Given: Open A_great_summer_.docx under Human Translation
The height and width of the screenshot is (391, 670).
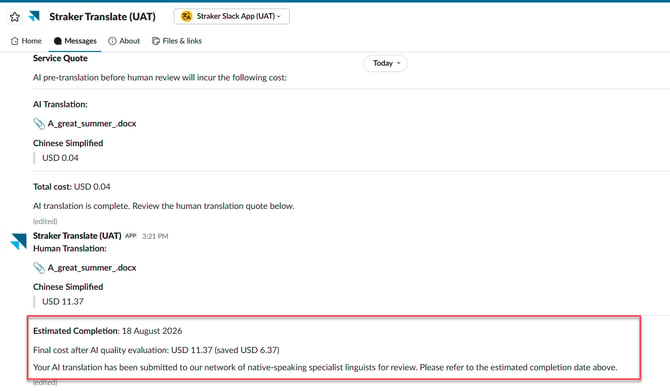Looking at the screenshot, I should coord(92,268).
